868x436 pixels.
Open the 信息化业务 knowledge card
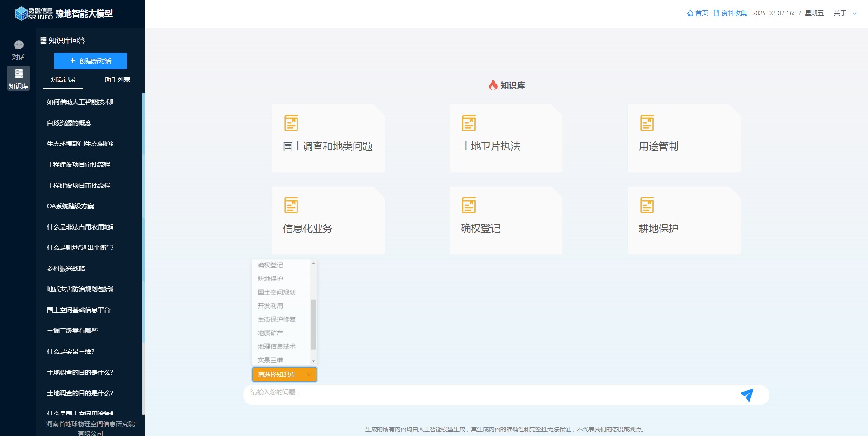(x=328, y=220)
